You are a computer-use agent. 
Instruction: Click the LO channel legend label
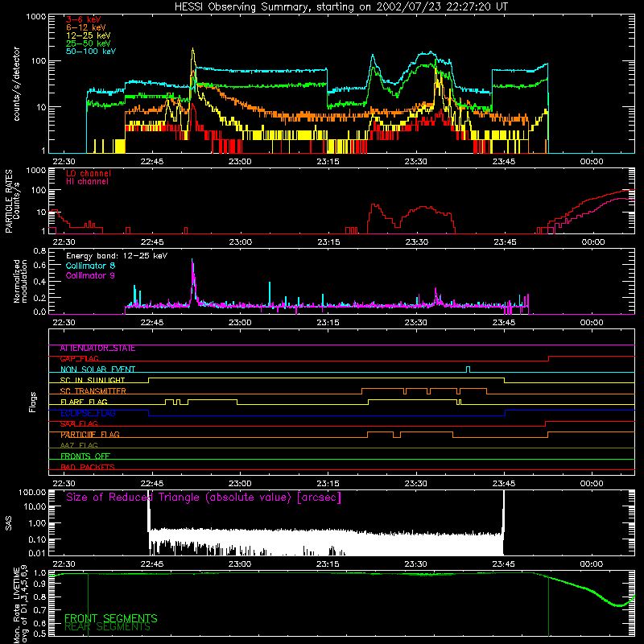pos(89,173)
